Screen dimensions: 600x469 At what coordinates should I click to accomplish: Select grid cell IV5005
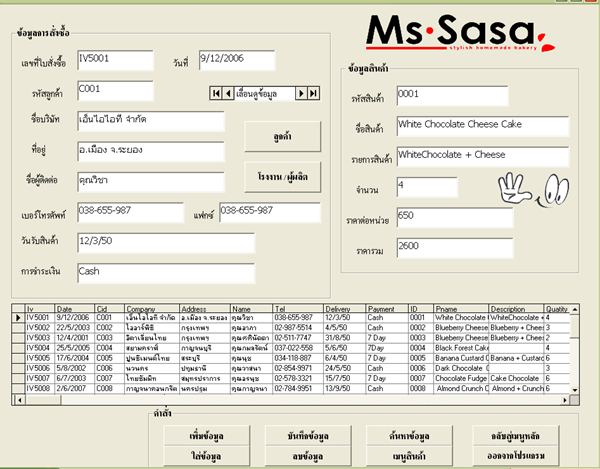pos(40,358)
